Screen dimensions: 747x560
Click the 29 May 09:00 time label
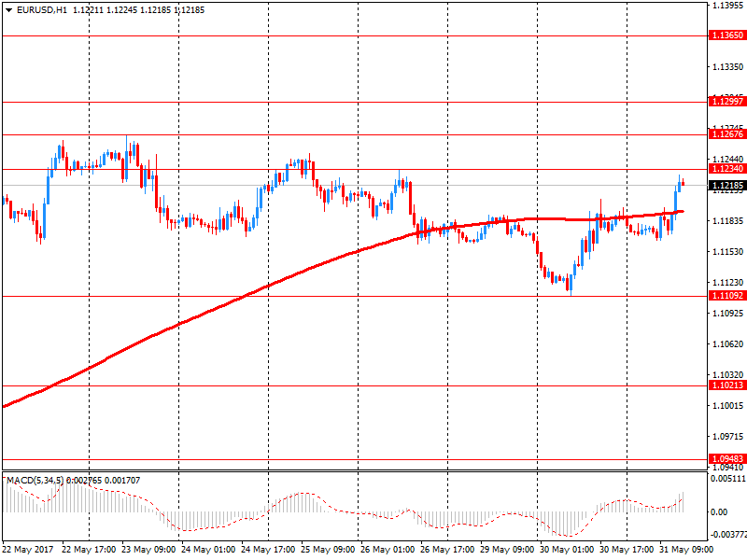507,550
